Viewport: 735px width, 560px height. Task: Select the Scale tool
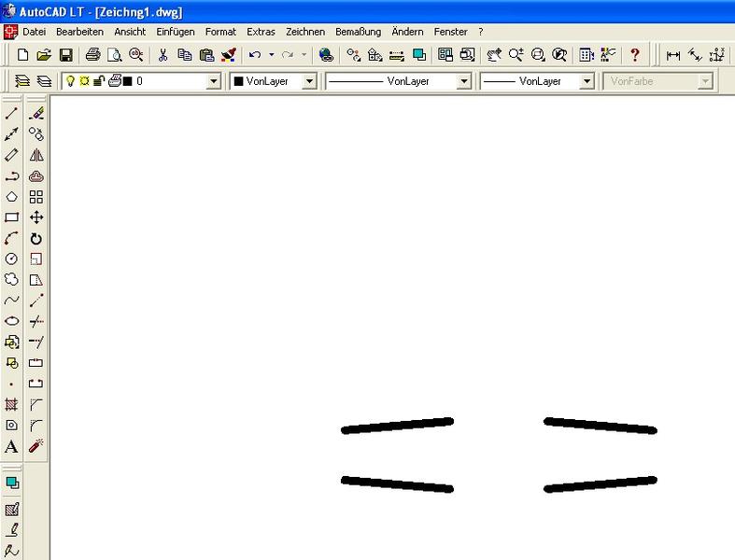(36, 259)
